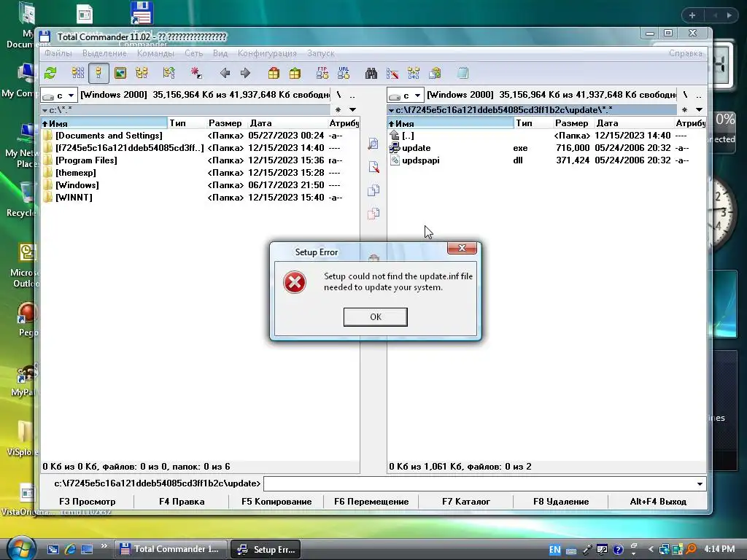
Task: Select the [..] parent folder entry
Action: pos(546,136)
